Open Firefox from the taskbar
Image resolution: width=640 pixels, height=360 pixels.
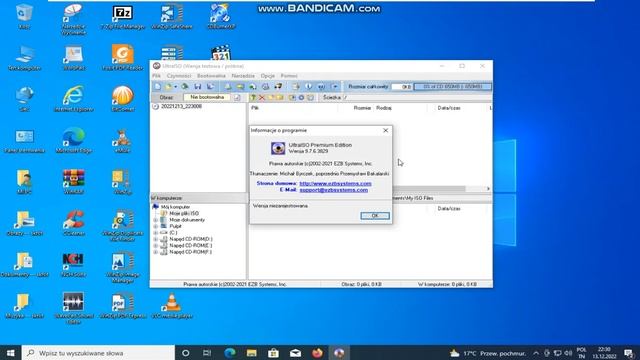pos(318,353)
